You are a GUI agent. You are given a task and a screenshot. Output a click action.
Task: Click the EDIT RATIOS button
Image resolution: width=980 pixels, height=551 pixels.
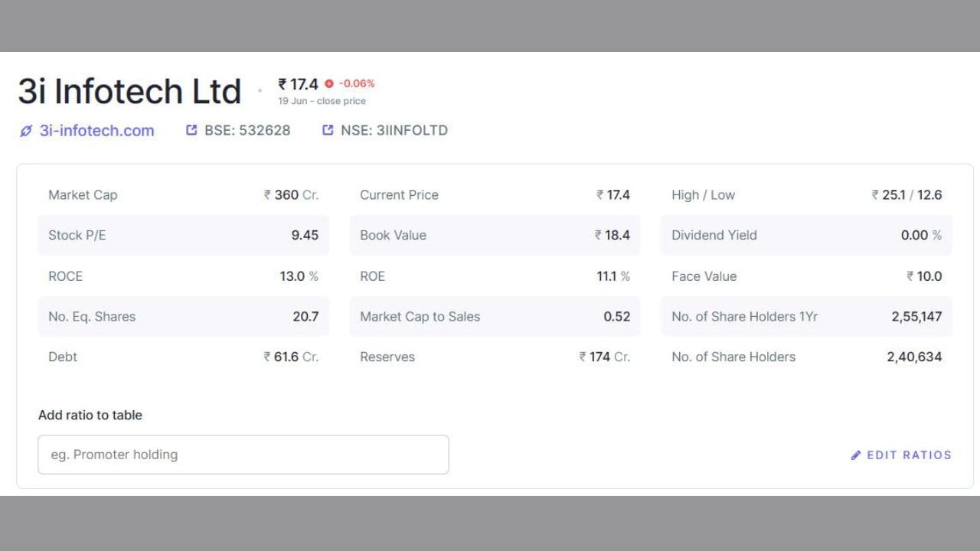pyautogui.click(x=901, y=455)
